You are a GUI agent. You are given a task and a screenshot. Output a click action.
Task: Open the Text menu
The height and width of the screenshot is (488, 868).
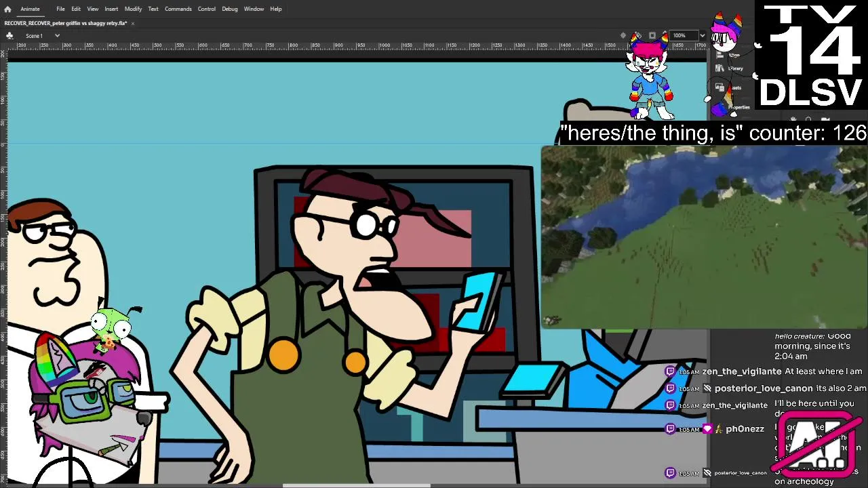coord(153,9)
